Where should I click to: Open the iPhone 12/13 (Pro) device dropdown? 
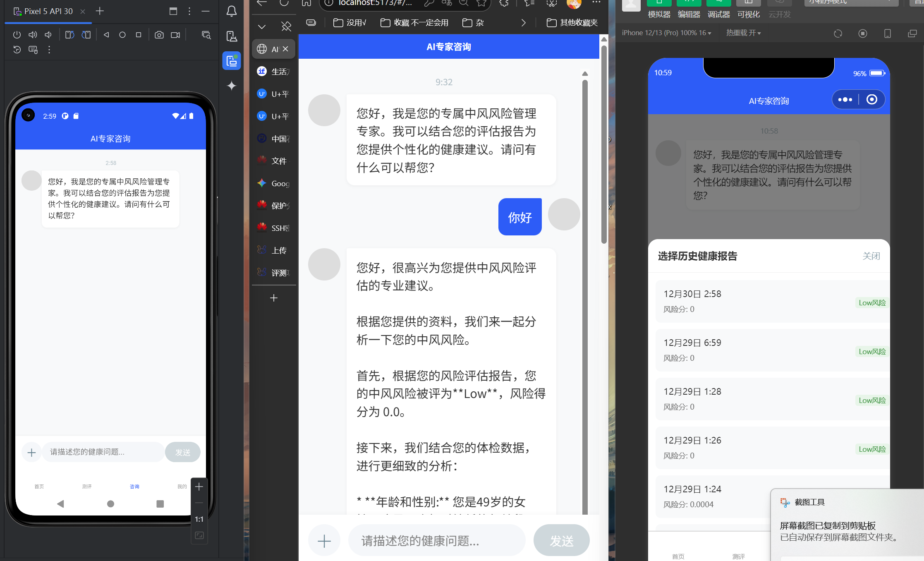tap(666, 33)
